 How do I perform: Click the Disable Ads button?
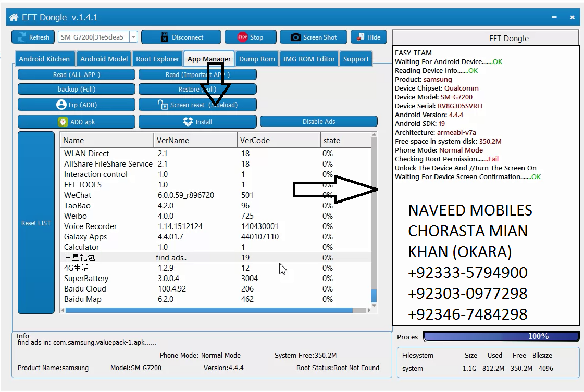(319, 121)
